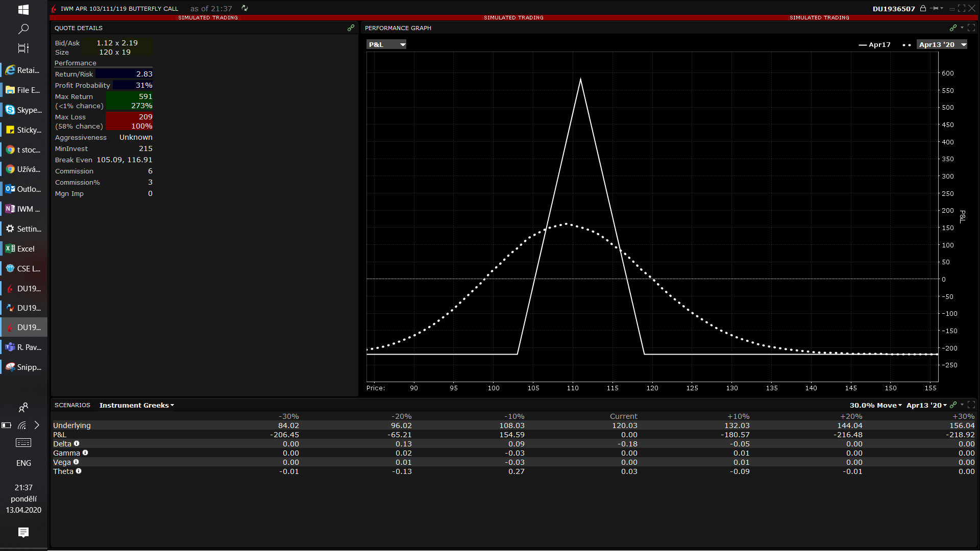Click the link chain icon in Quote Details panel
The height and width of the screenshot is (551, 980).
(351, 28)
